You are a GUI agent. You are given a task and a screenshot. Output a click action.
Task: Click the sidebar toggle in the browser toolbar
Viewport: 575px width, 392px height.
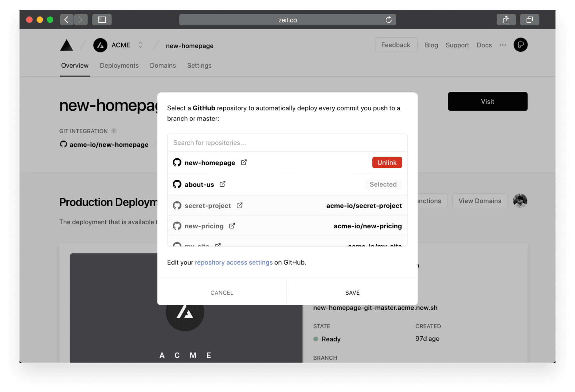102,20
